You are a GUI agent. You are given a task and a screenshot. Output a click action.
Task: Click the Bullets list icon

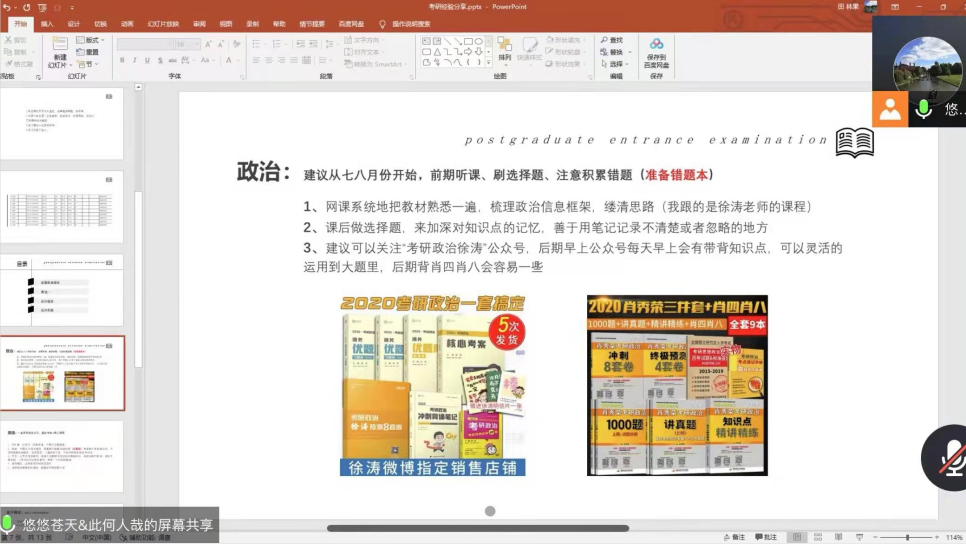258,44
